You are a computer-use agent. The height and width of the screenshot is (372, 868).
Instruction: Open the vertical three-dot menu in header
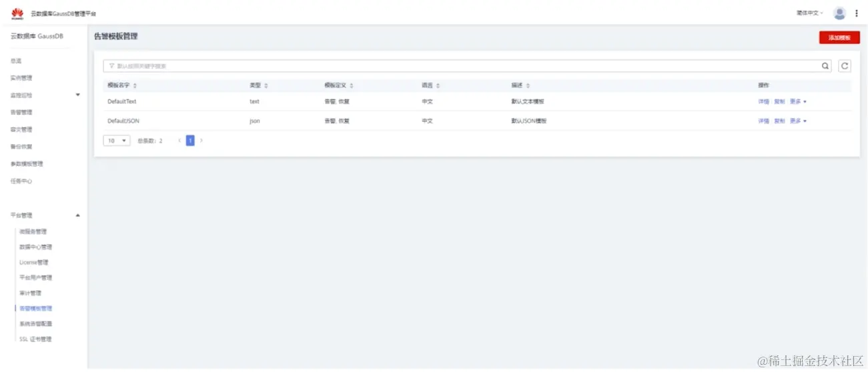[857, 13]
